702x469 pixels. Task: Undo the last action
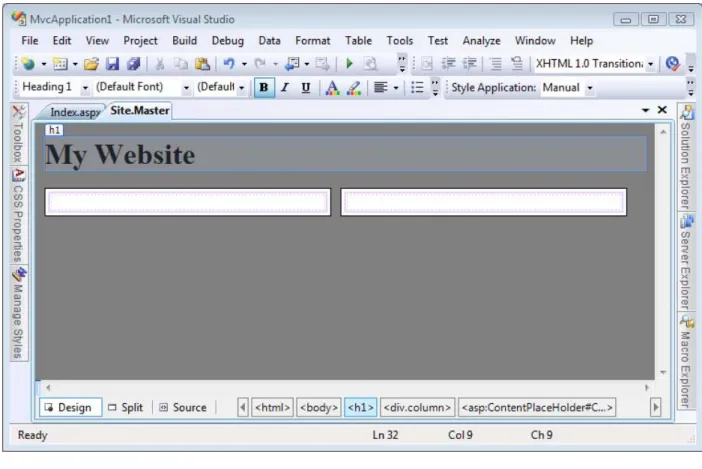(x=229, y=64)
